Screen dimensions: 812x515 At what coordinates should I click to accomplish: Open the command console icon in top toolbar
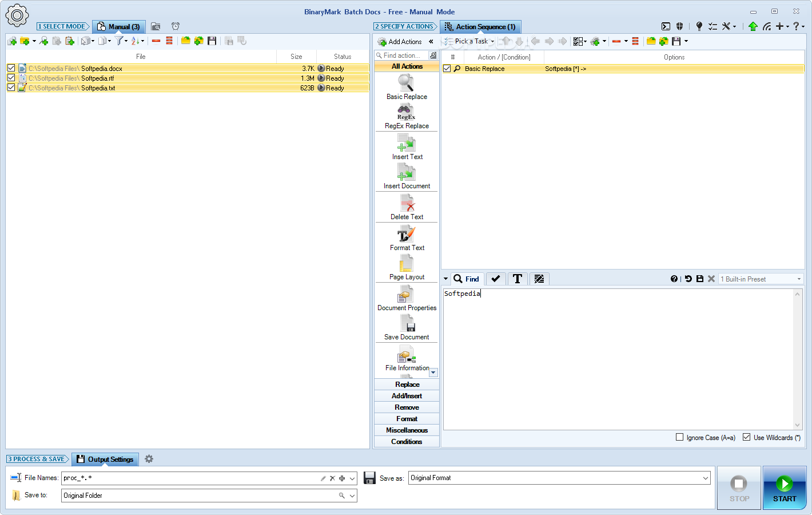[x=666, y=26]
